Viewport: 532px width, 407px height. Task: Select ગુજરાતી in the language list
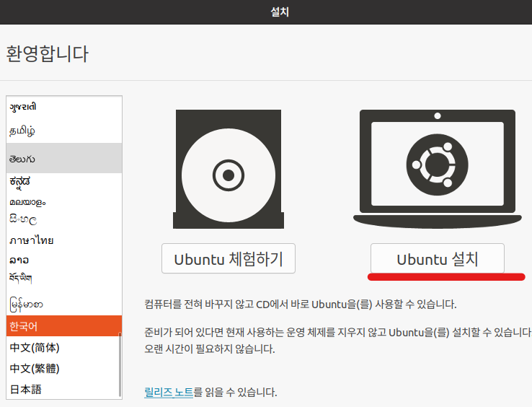[63, 108]
